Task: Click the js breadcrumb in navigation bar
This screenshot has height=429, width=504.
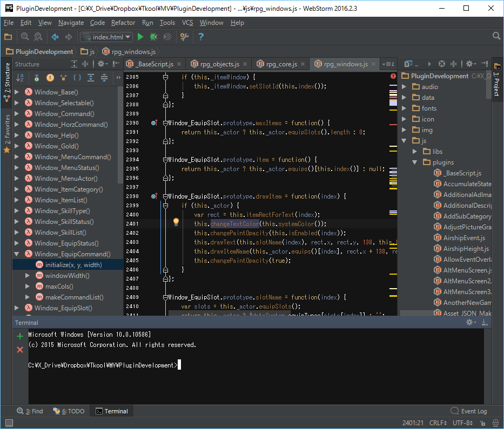Action: coord(88,52)
